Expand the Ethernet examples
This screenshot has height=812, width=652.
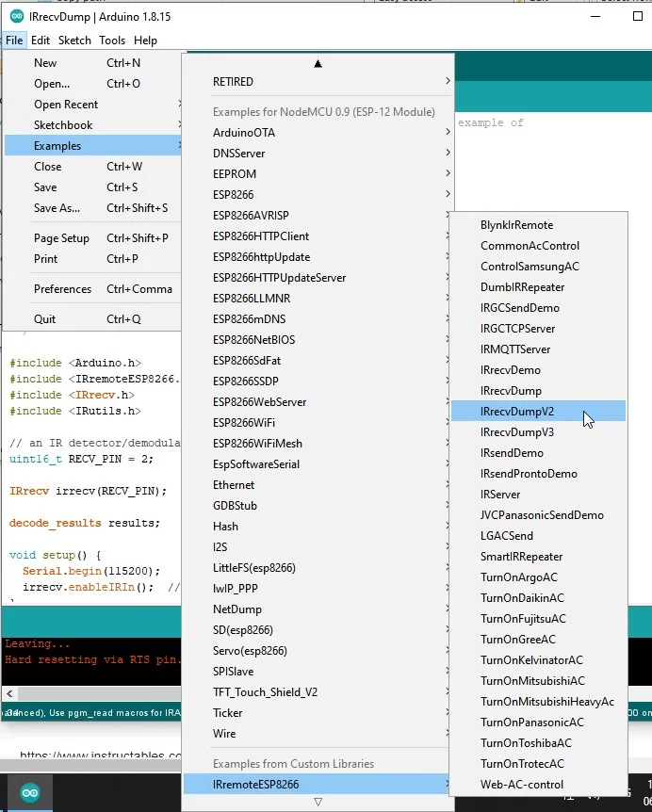(x=317, y=484)
